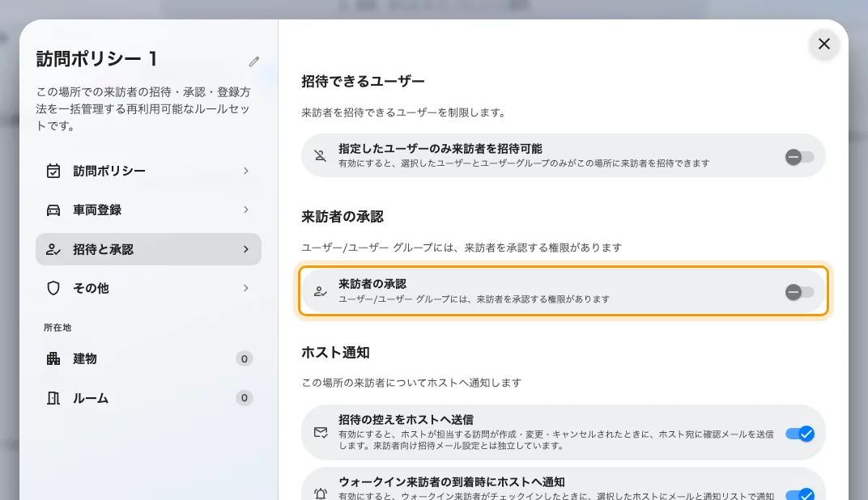Enable 指定したユーザーのみ来訪者を招待可能 toggle
Screen dimensions: 868x500
[799, 157]
